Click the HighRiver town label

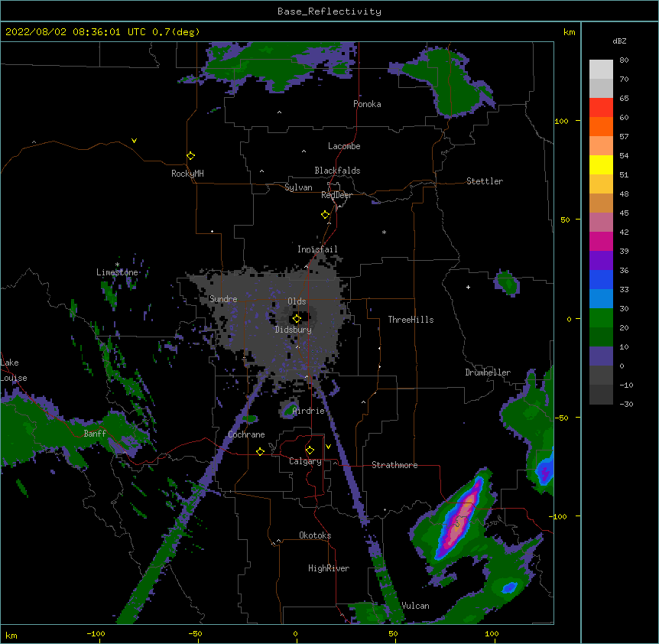tap(329, 568)
